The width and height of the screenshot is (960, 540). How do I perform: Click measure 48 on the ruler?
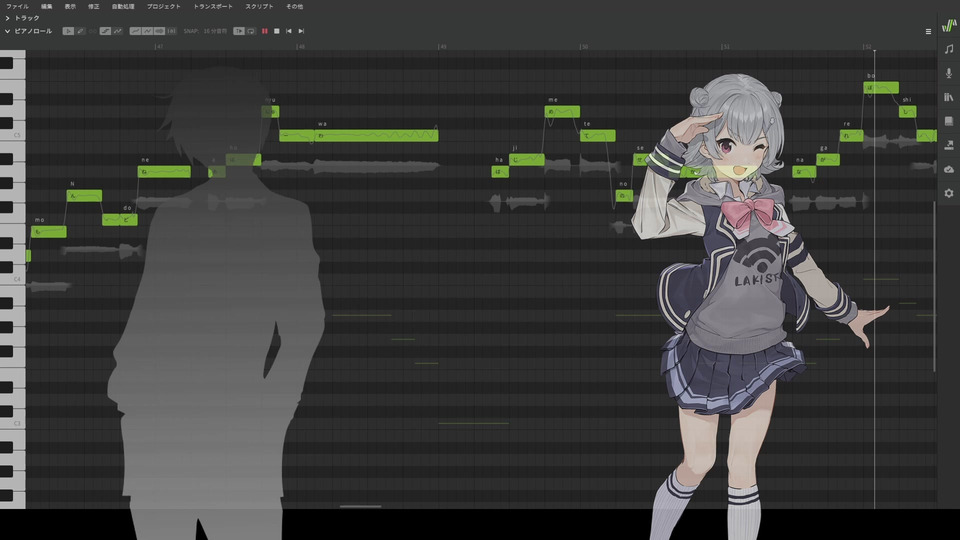pyautogui.click(x=300, y=47)
